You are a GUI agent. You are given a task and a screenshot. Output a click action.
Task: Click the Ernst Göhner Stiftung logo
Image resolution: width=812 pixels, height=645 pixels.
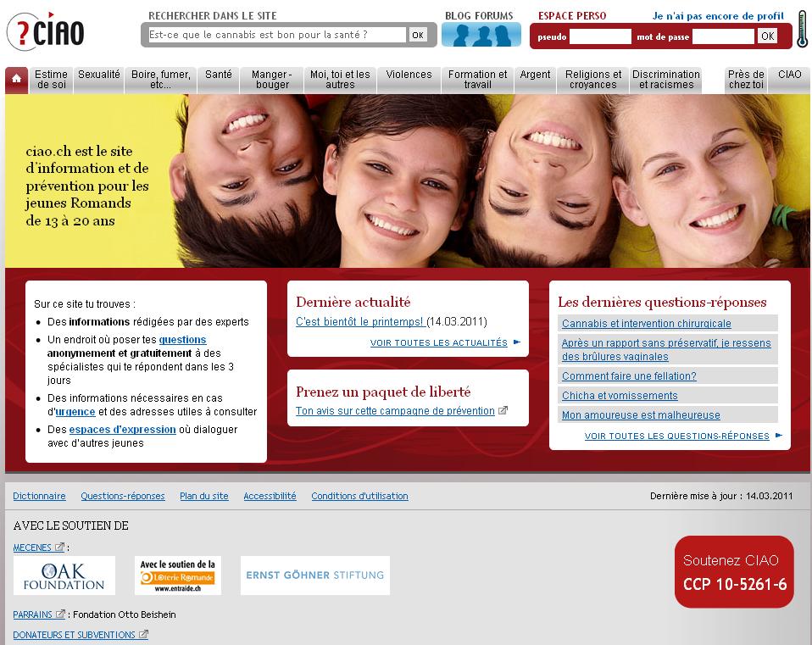[x=314, y=575]
